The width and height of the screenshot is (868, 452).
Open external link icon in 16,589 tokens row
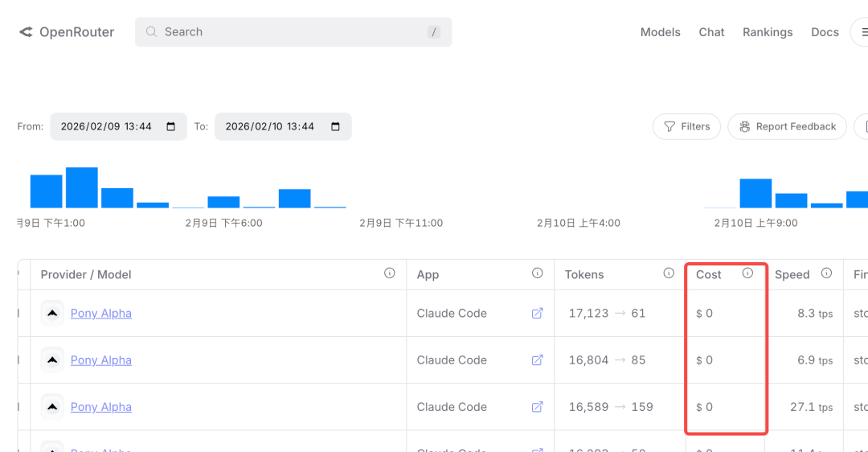[537, 407]
